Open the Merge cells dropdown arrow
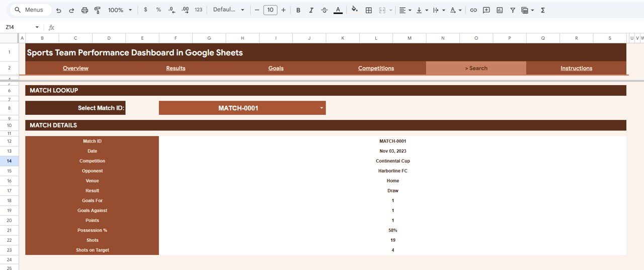 [390, 10]
